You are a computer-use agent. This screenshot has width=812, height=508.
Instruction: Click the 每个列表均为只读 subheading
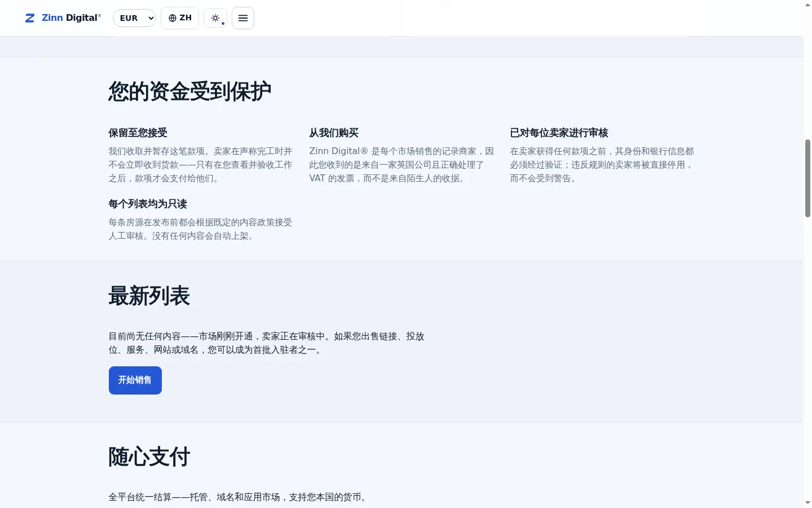[x=148, y=204]
